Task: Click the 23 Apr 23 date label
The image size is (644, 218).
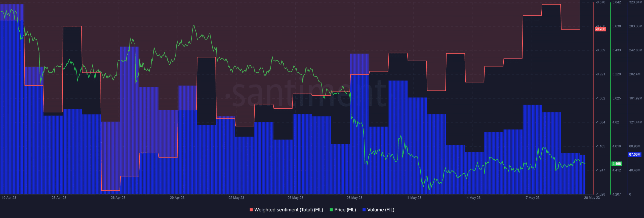Action: tap(59, 198)
